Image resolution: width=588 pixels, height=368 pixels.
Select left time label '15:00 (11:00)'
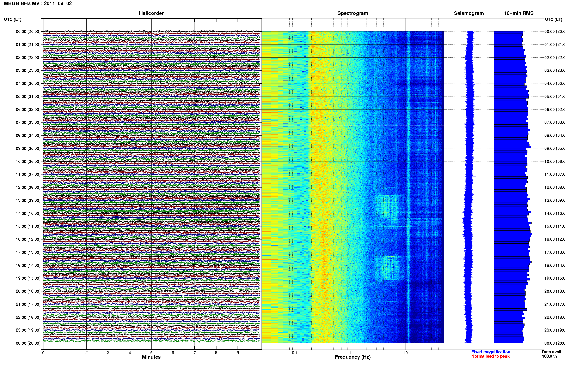pyautogui.click(x=28, y=226)
